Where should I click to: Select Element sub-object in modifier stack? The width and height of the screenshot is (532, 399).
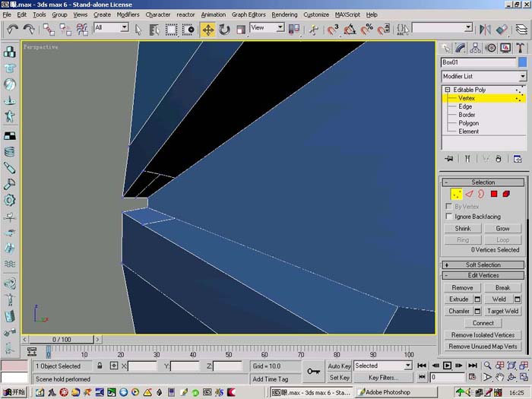(x=469, y=131)
